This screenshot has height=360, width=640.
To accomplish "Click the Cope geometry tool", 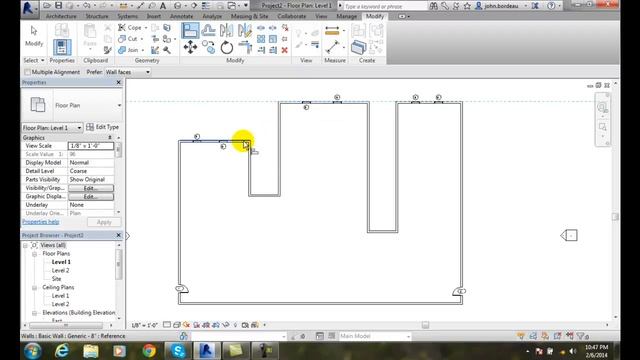I will click(130, 27).
